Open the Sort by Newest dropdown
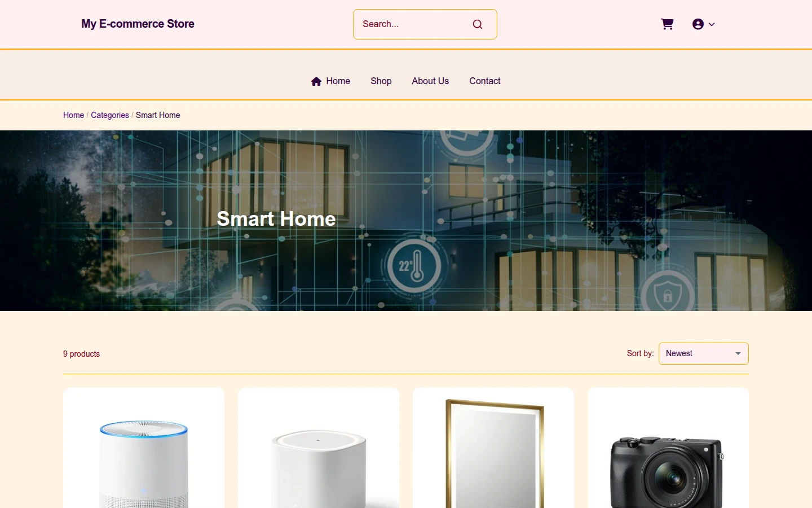This screenshot has width=812, height=508. 704,353
